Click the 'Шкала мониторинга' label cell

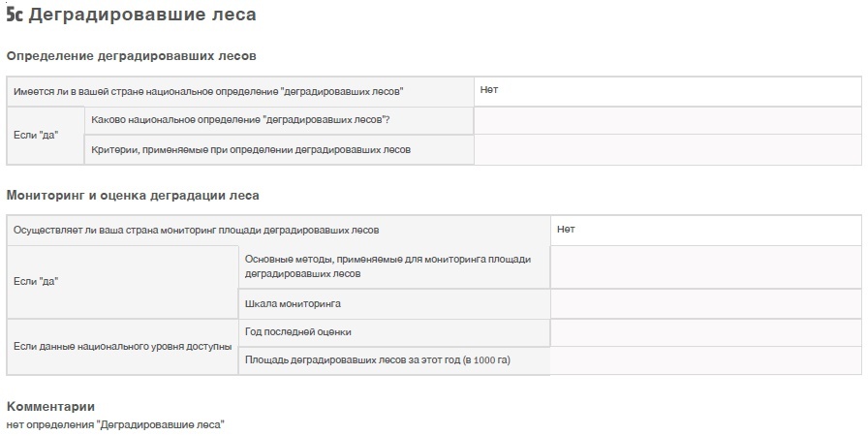click(394, 304)
